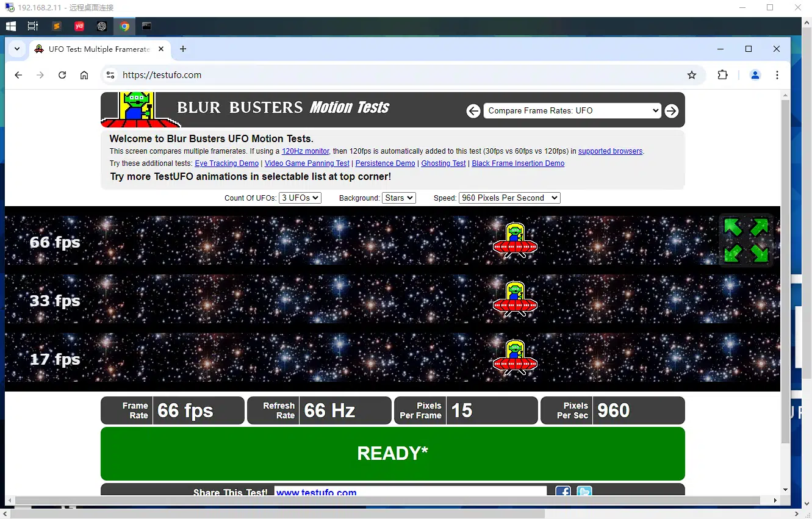Open Task View in the remote taskbar
This screenshot has height=519, width=812.
(x=33, y=26)
